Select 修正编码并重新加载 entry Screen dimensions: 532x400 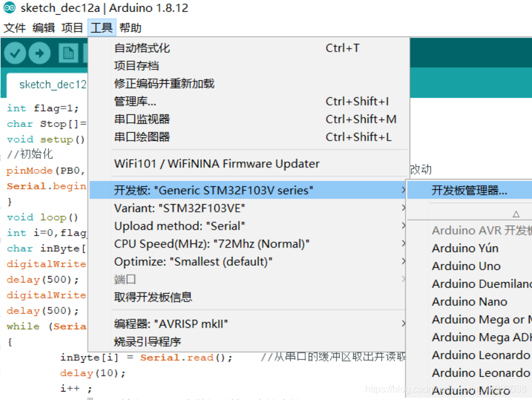[x=249, y=84]
